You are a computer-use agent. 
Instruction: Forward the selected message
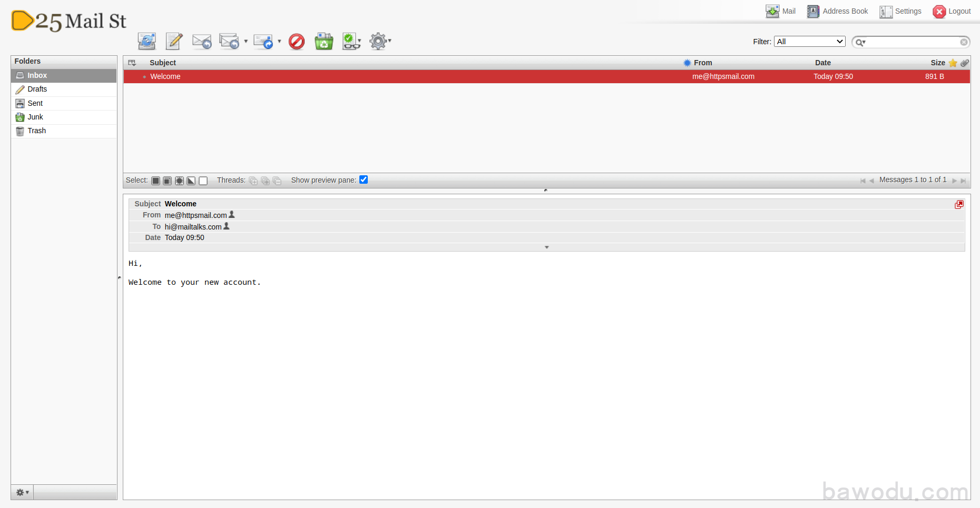pyautogui.click(x=263, y=41)
